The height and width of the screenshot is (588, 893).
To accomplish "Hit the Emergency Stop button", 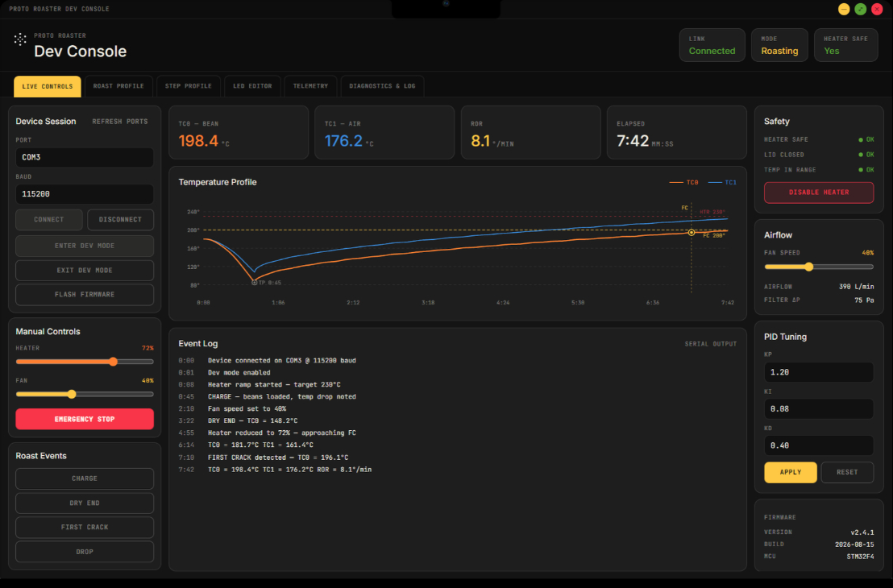I will click(x=85, y=419).
